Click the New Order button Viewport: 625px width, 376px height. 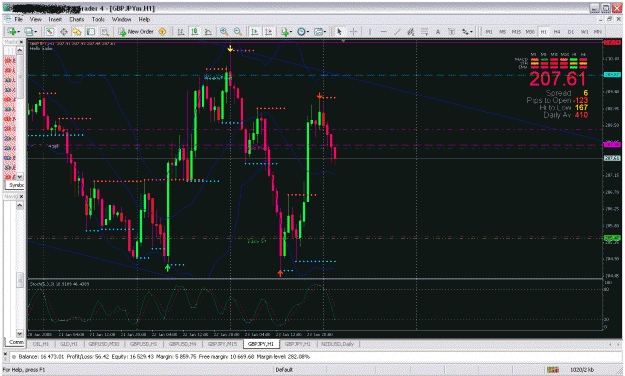coord(136,31)
